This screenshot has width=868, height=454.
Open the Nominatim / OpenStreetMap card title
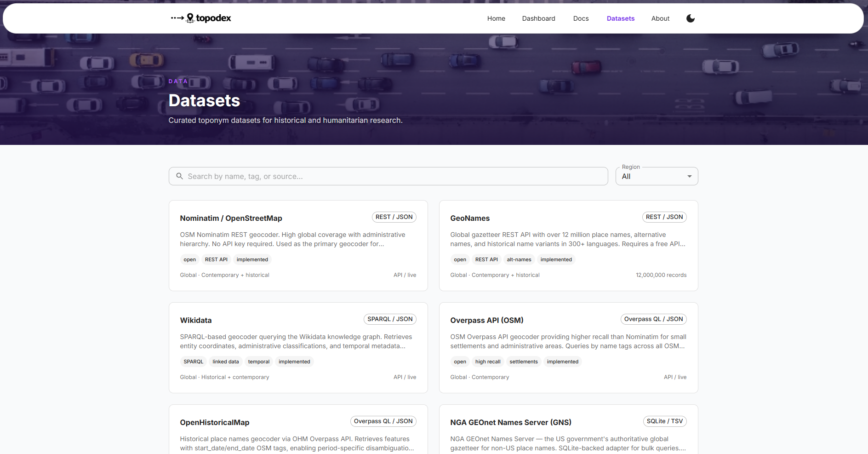coord(231,218)
